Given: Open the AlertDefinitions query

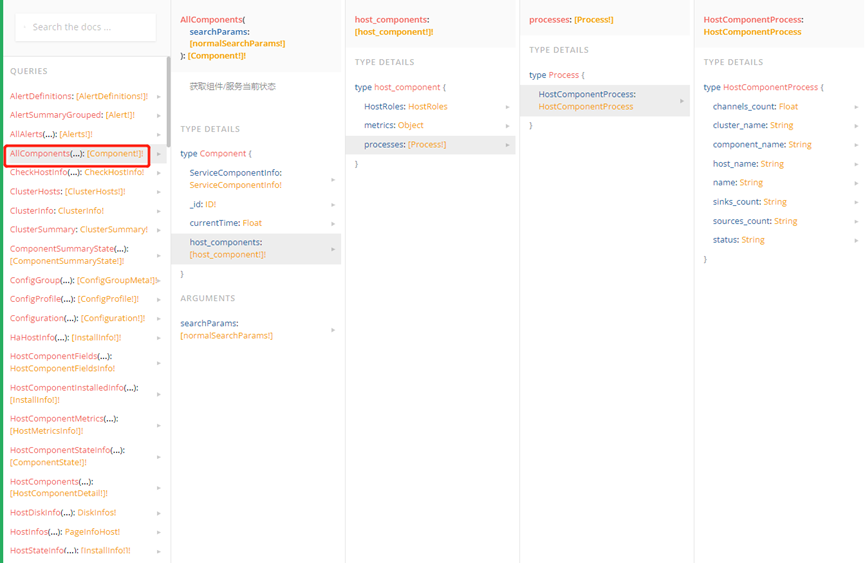Looking at the screenshot, I should coord(79,96).
